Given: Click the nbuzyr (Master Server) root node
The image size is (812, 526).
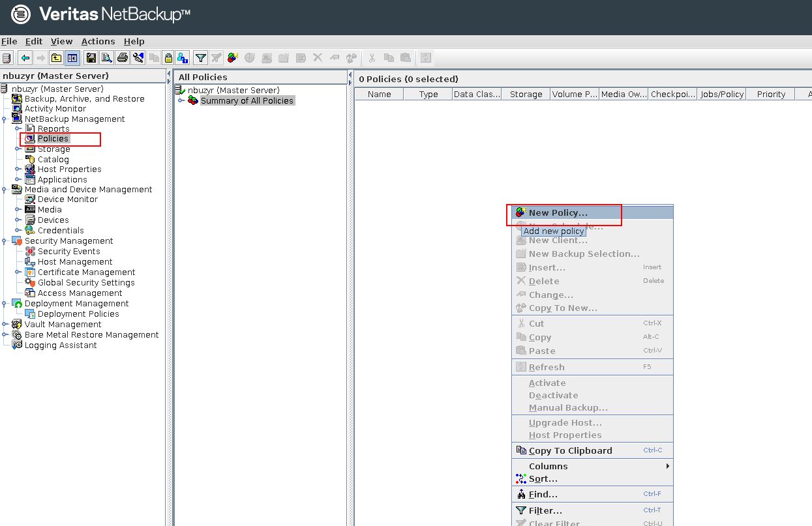Looking at the screenshot, I should click(x=57, y=89).
